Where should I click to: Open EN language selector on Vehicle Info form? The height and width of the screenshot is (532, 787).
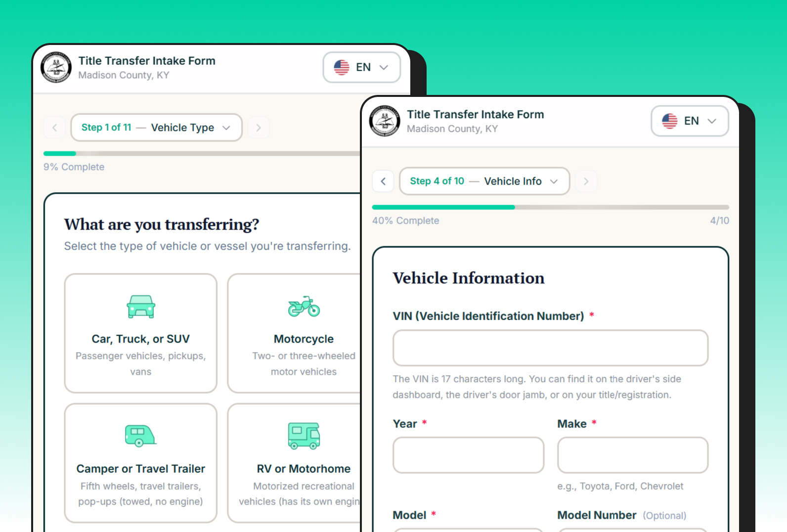pos(690,121)
